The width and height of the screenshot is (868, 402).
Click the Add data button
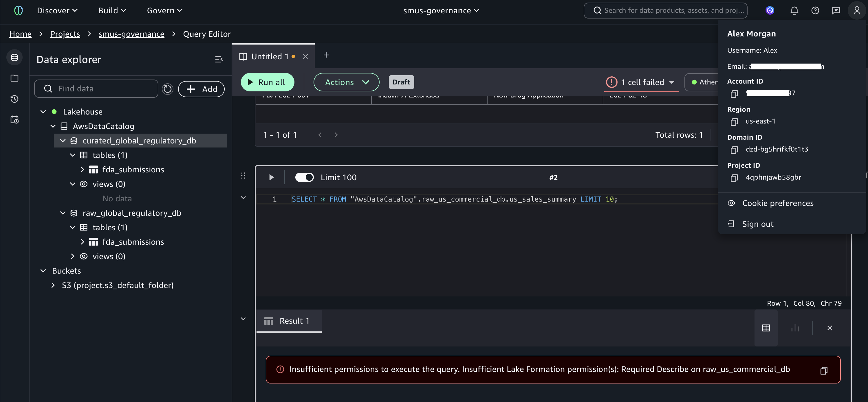201,89
